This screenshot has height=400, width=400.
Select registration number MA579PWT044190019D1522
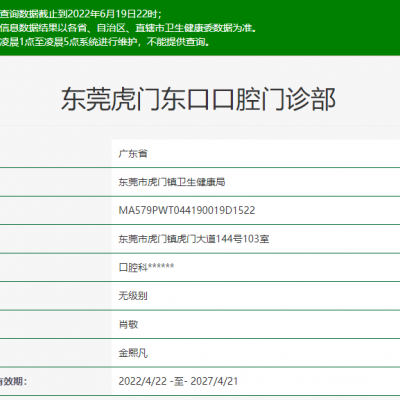click(x=187, y=210)
